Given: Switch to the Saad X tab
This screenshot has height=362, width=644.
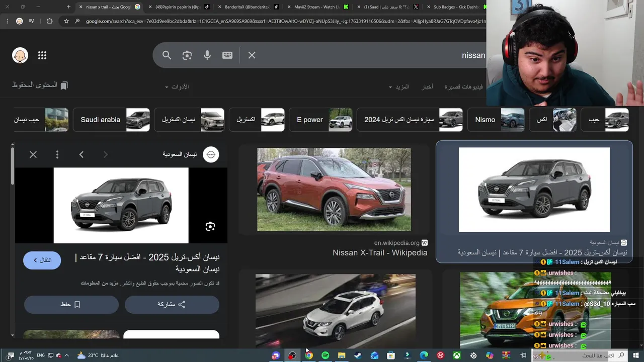Looking at the screenshot, I should point(387,7).
